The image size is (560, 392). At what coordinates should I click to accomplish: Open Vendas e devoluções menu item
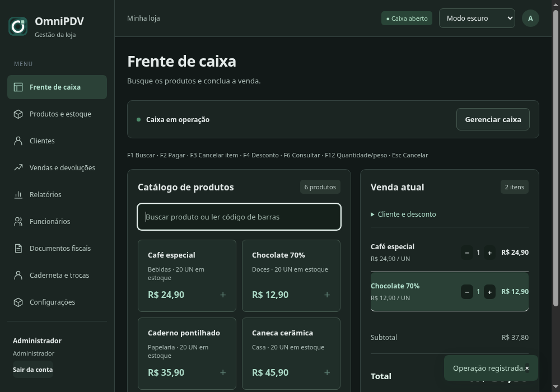[57, 167]
